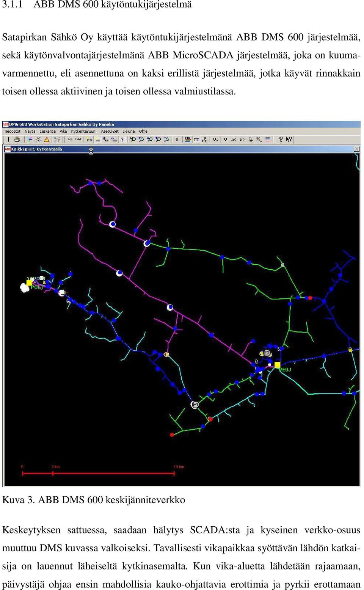364x590 pixels.
Task: Open the Tiedostot menu
Action: pos(12,131)
